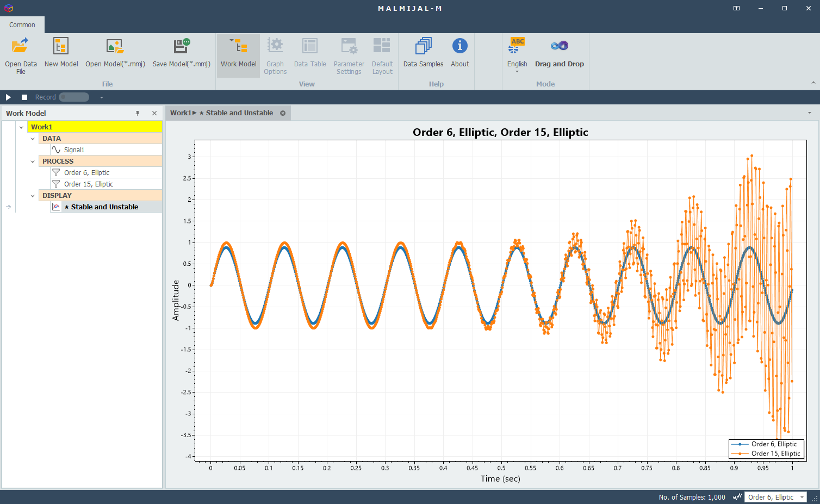Screen dimensions: 820x504
Task: Show the Data Table
Action: pos(310,53)
